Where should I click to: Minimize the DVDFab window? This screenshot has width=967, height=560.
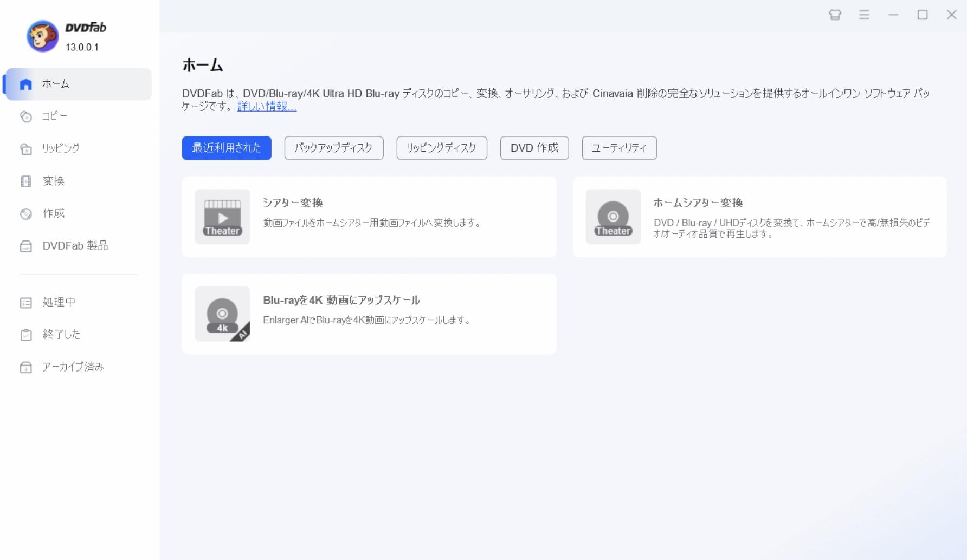pyautogui.click(x=893, y=15)
